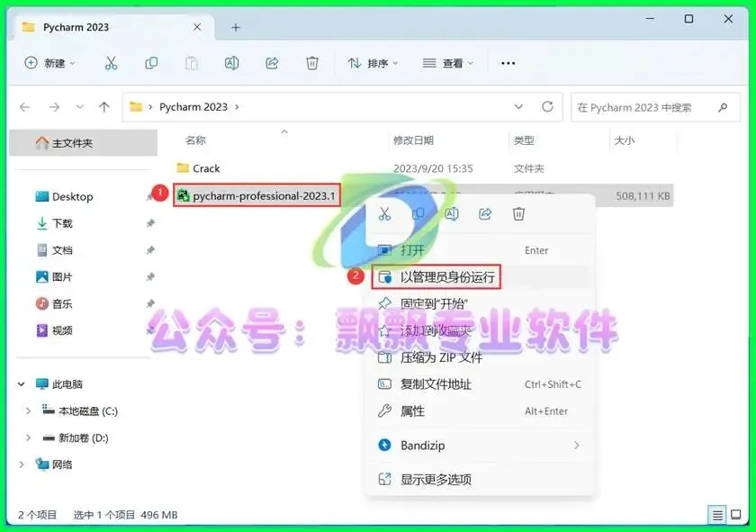Select the Crack folder

click(x=206, y=168)
